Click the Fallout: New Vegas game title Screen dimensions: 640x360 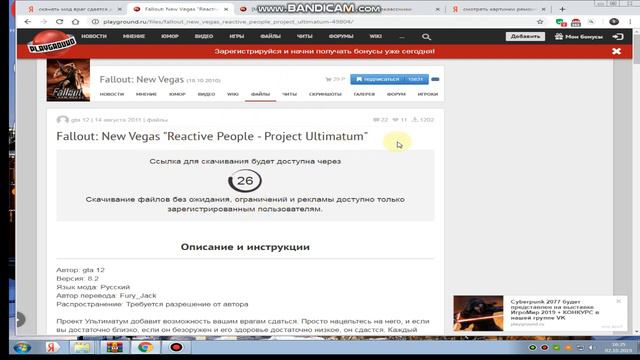pyautogui.click(x=142, y=79)
